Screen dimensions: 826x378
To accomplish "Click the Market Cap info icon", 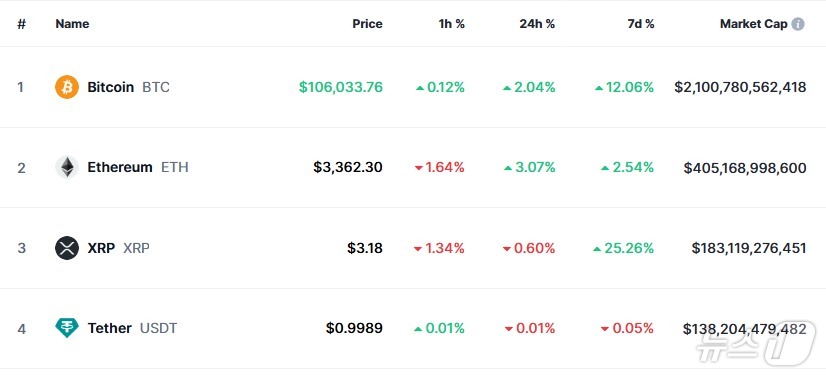I will tap(798, 24).
